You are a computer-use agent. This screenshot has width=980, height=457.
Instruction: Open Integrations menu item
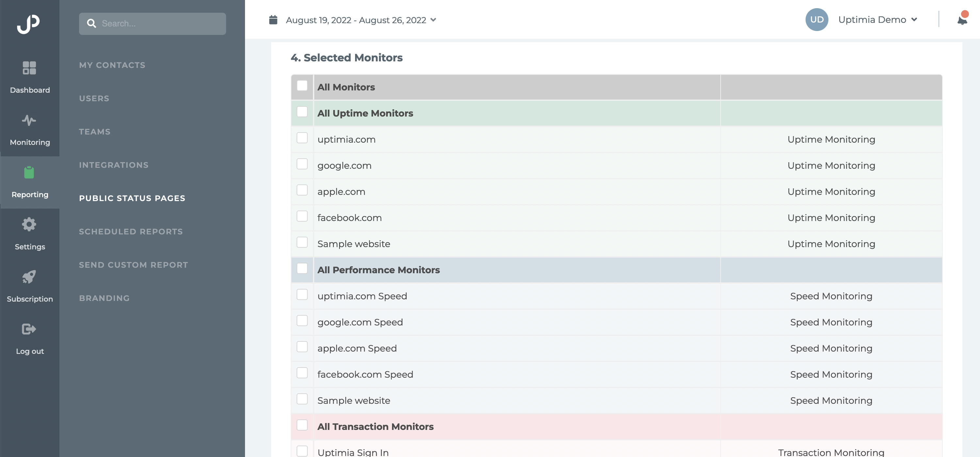[x=114, y=165]
